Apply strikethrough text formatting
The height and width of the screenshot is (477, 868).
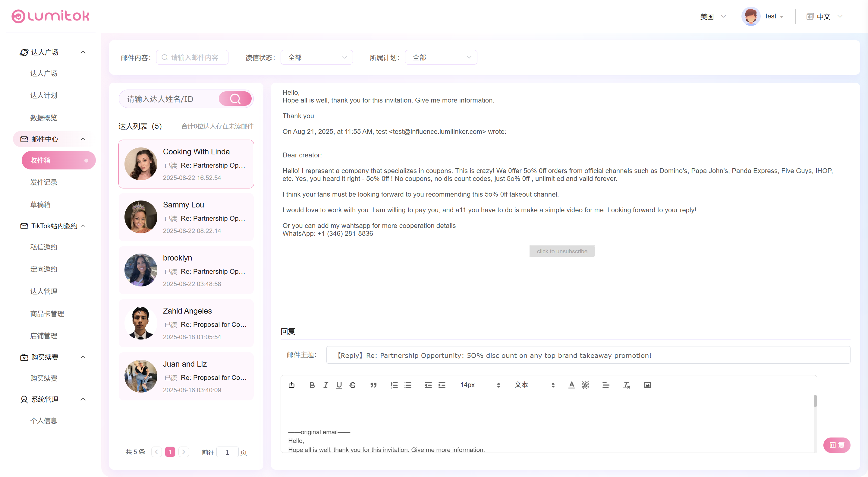coord(353,385)
